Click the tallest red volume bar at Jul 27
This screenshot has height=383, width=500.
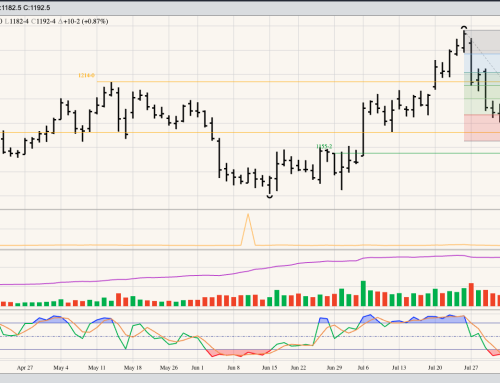pos(471,295)
